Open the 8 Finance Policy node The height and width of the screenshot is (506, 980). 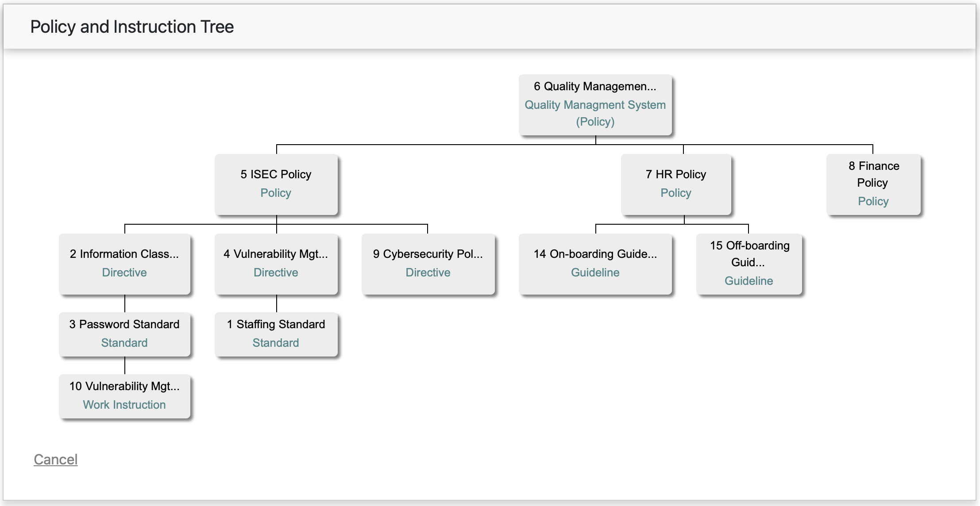873,174
